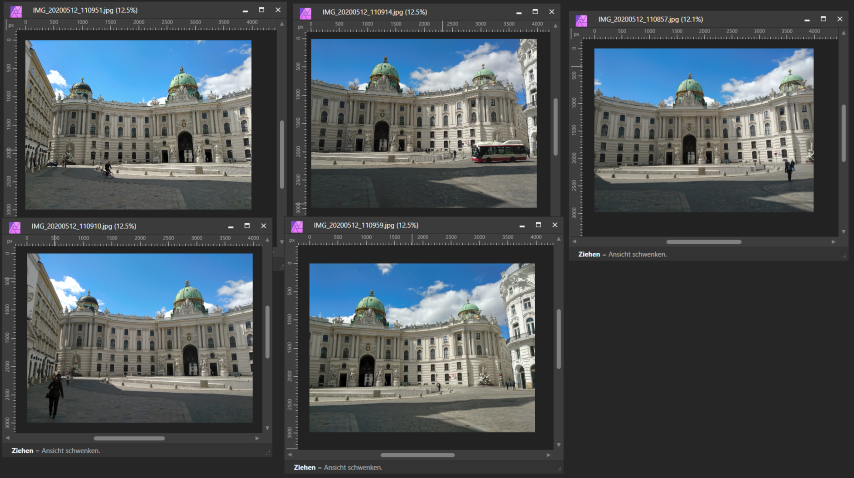Click the title text IMG_20200512_110857.jpg (12.1%)
The width and height of the screenshot is (854, 478).
pos(651,19)
